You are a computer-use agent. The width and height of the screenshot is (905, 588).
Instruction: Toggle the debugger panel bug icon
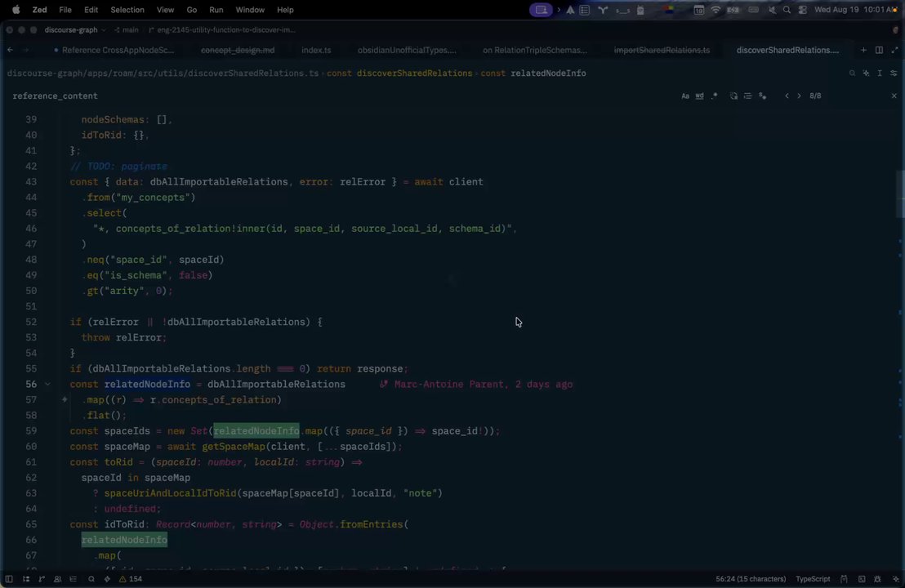point(877,579)
